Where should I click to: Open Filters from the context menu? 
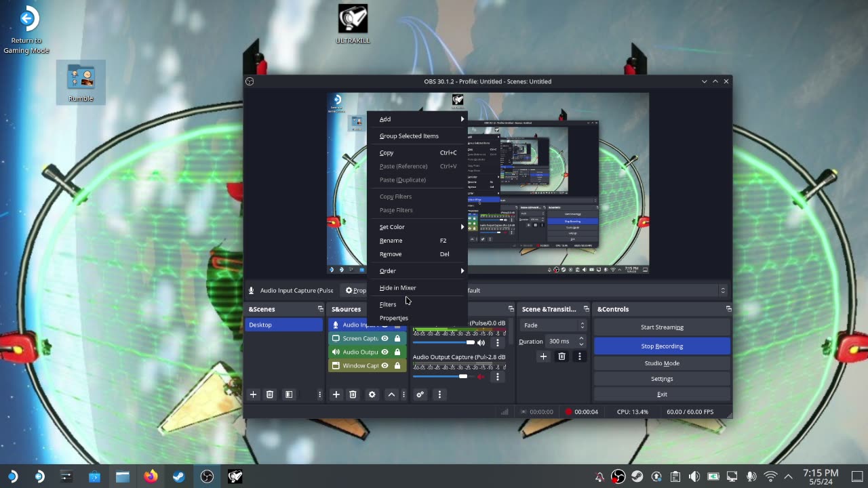point(417,304)
